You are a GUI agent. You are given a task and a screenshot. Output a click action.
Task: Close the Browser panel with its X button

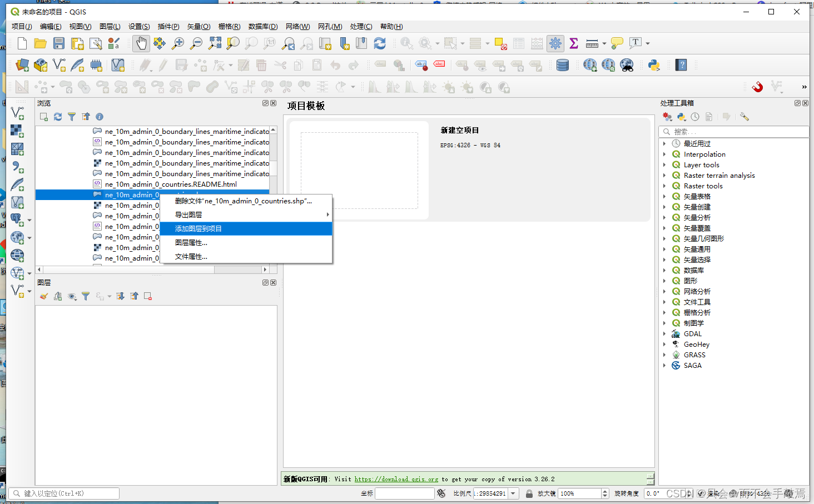click(273, 103)
